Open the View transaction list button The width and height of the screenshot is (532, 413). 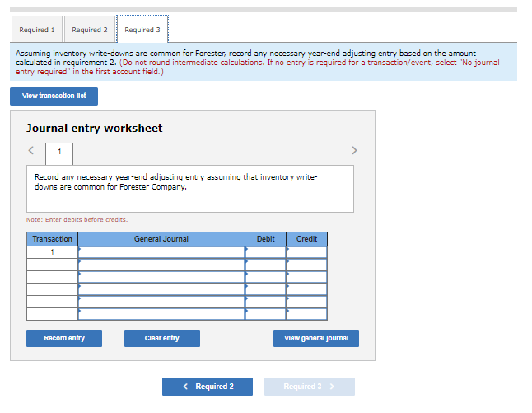[x=54, y=96]
